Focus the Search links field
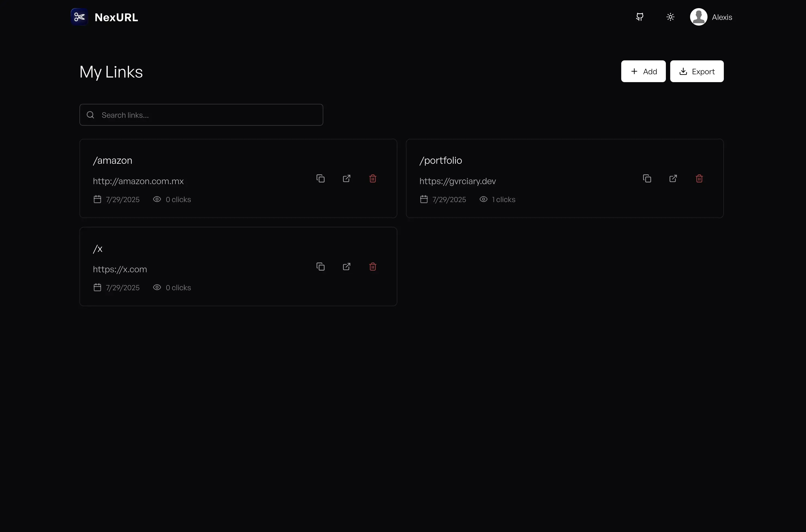The width and height of the screenshot is (806, 532). (201, 115)
